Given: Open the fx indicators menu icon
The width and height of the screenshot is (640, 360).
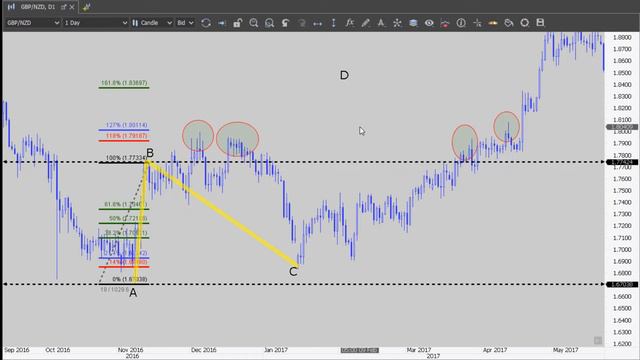Looking at the screenshot, I should 349,23.
